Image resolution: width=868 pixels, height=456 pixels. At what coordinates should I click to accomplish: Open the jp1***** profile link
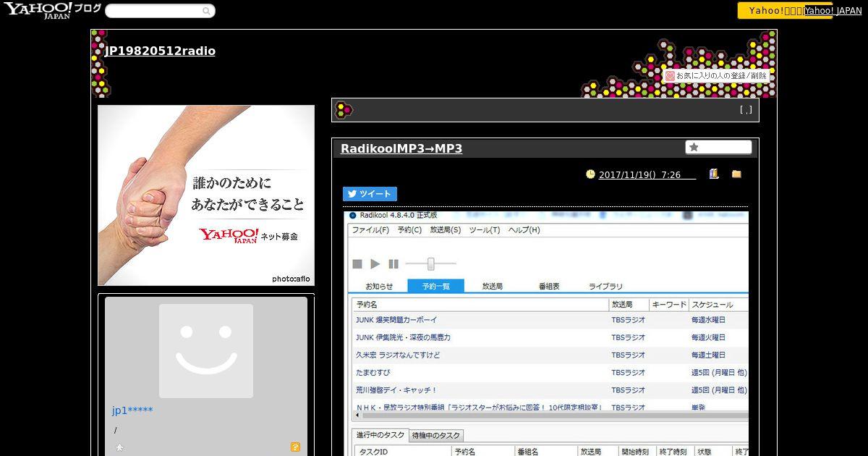tap(132, 410)
